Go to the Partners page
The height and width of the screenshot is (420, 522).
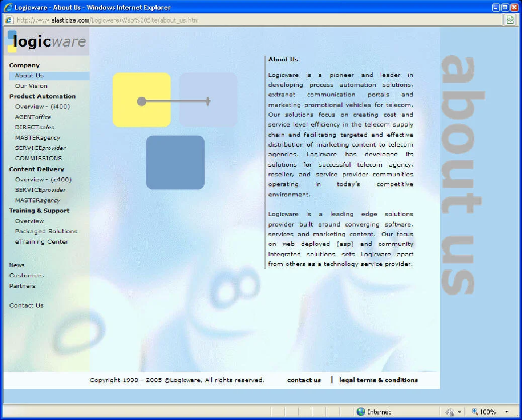tap(22, 286)
